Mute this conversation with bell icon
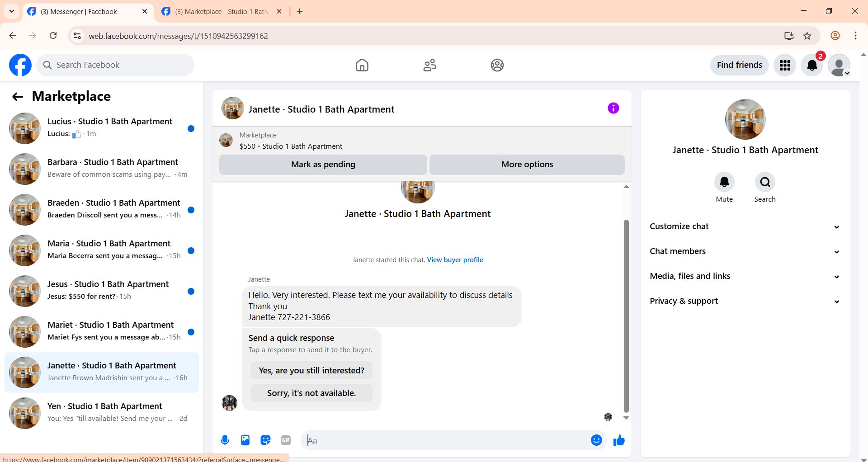868x462 pixels. pos(724,182)
